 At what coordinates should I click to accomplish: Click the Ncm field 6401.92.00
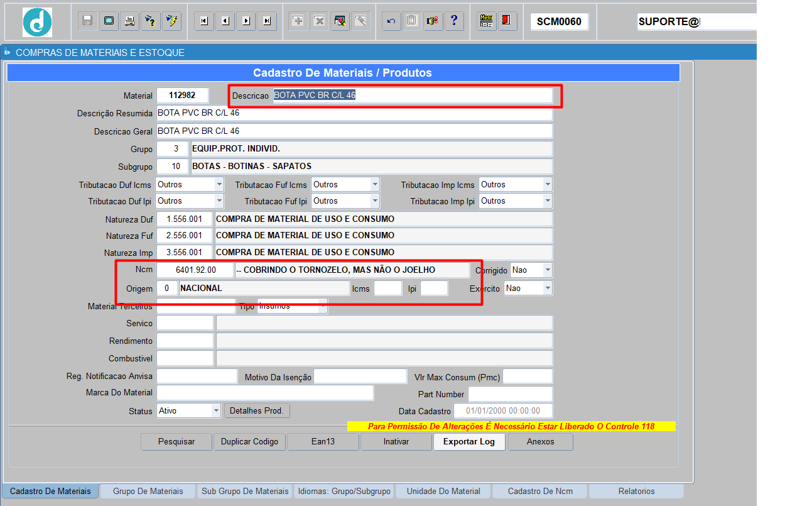click(195, 270)
